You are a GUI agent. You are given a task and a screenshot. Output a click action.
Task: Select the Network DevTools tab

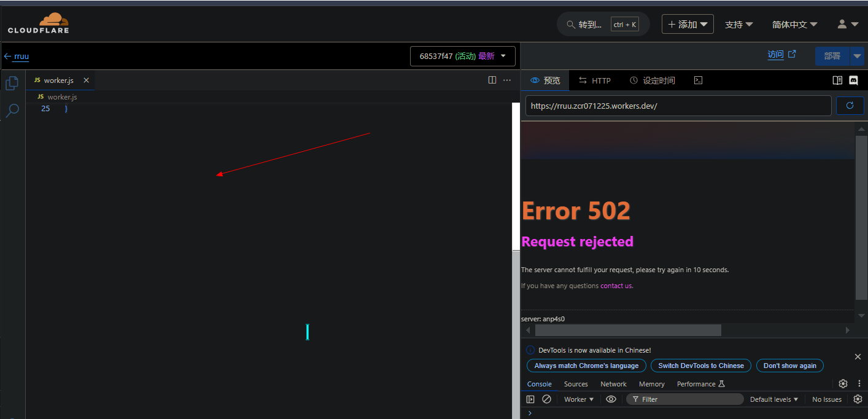point(613,384)
